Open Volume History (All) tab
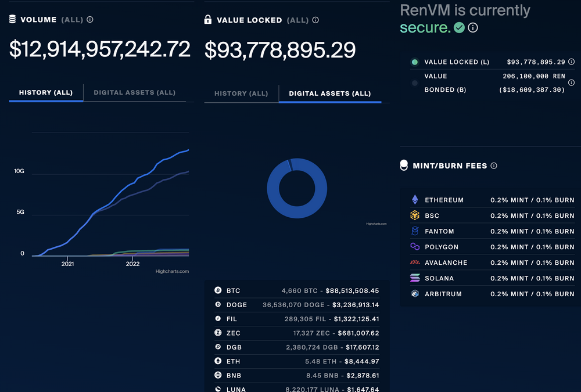 (x=46, y=92)
